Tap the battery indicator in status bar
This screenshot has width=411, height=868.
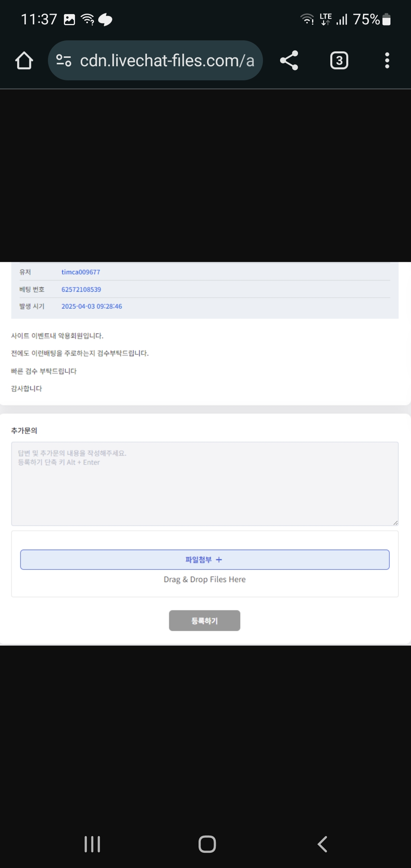click(x=386, y=19)
